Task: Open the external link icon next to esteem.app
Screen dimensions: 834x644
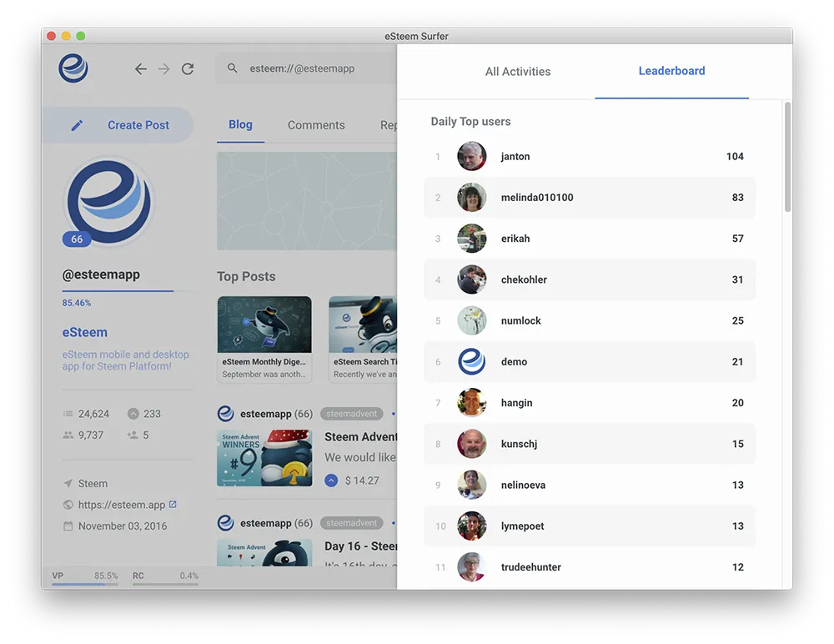Action: click(173, 505)
